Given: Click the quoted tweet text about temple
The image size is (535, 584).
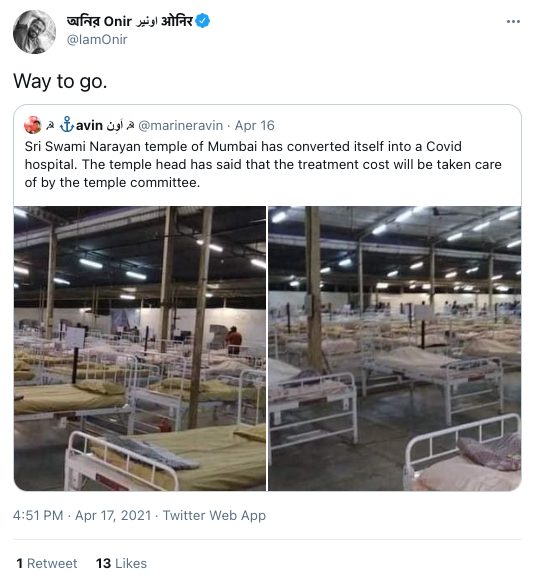Looking at the screenshot, I should click(263, 164).
